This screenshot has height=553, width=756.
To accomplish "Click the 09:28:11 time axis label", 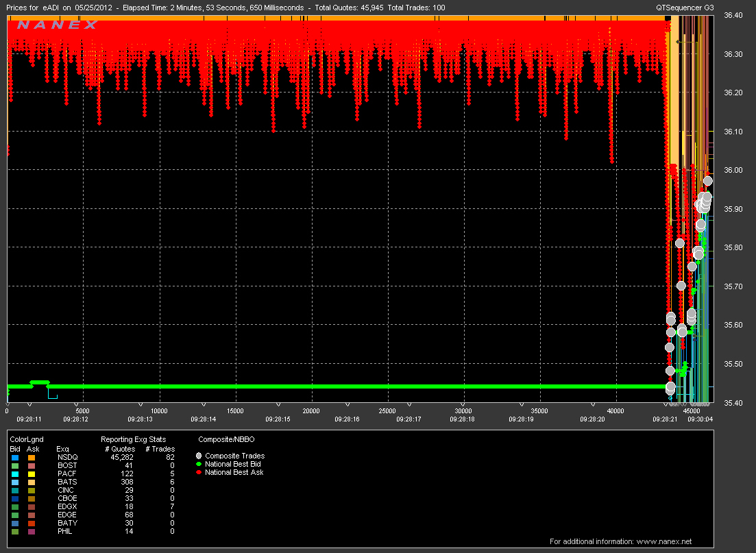I will pyautogui.click(x=29, y=419).
